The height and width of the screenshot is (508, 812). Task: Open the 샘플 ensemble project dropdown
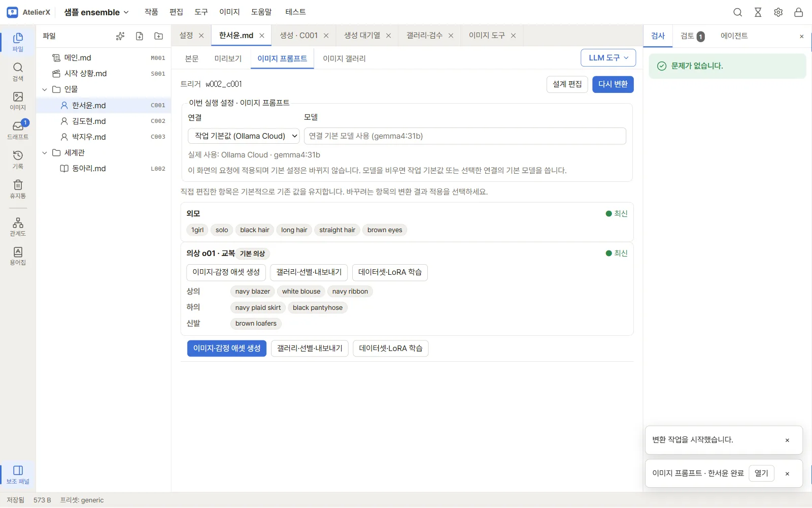[x=96, y=12]
